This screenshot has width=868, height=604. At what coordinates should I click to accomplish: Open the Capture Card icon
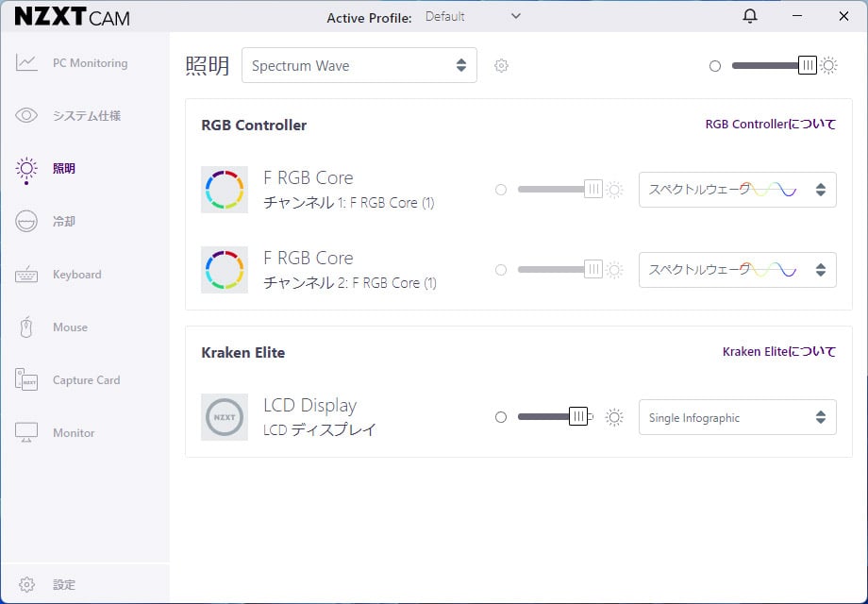point(26,379)
